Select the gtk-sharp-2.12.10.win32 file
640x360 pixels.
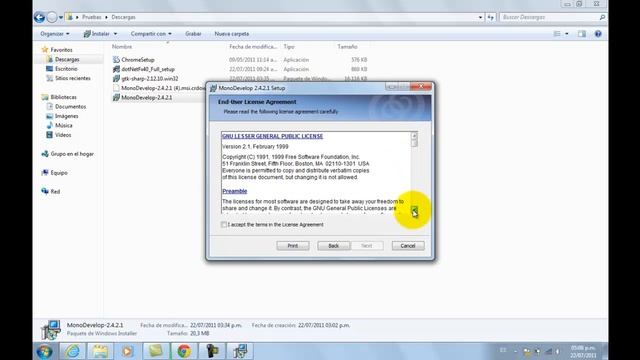(x=149, y=79)
